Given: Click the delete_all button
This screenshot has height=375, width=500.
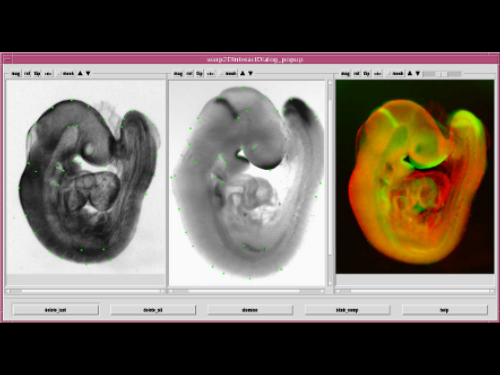Looking at the screenshot, I should pos(153,310).
